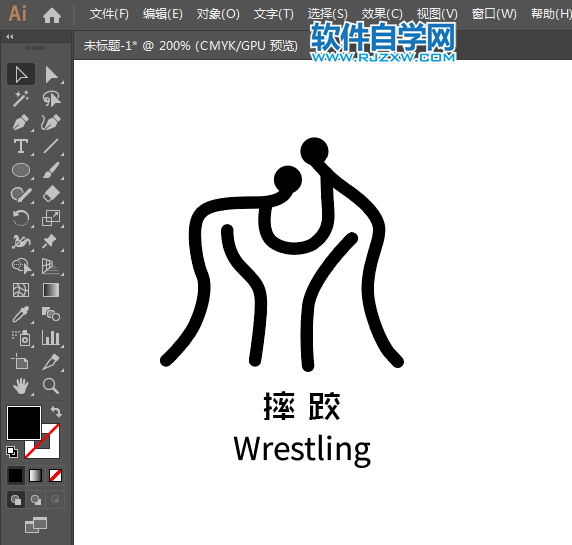Screen dimensions: 572x545
Task: Open the 帮助(H) menu
Action: (x=551, y=14)
